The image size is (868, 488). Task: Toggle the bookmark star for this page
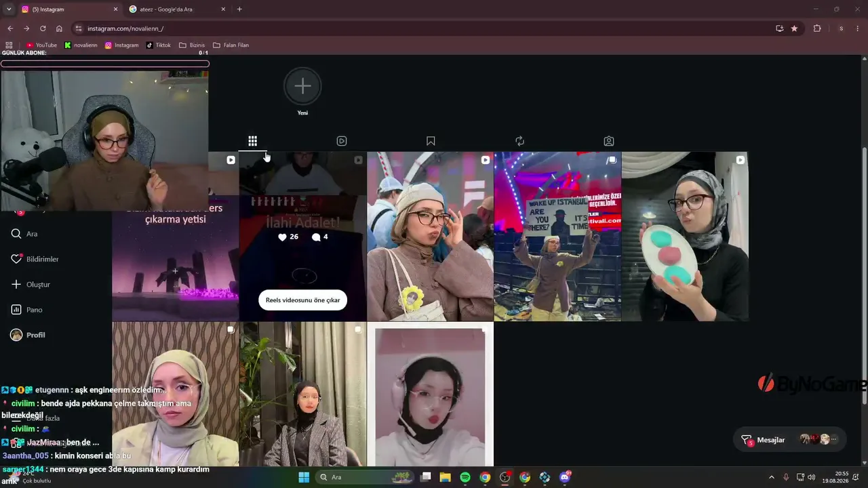click(x=794, y=28)
